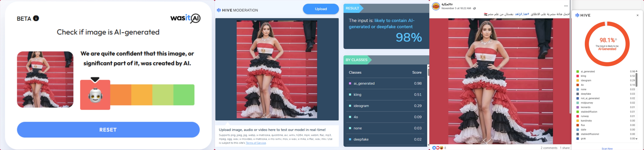Select the RESULT tab header
Viewport: 644px width, 150px height.
(x=353, y=8)
